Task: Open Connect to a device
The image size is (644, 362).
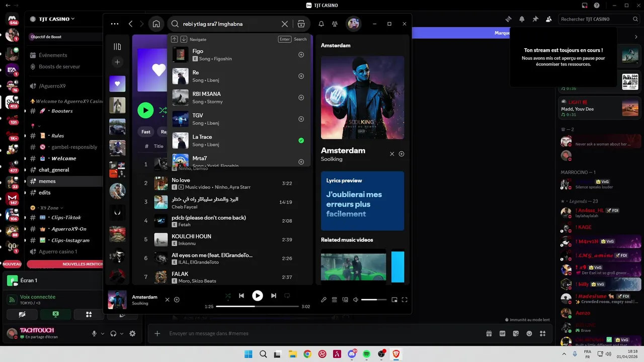Action: tap(345, 300)
